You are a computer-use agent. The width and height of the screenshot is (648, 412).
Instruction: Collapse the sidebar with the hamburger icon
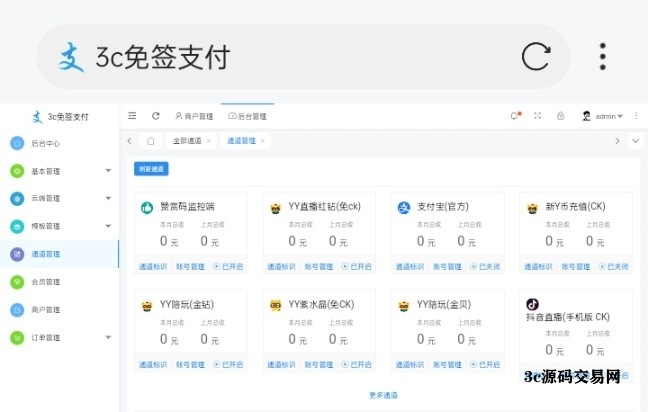click(x=132, y=116)
